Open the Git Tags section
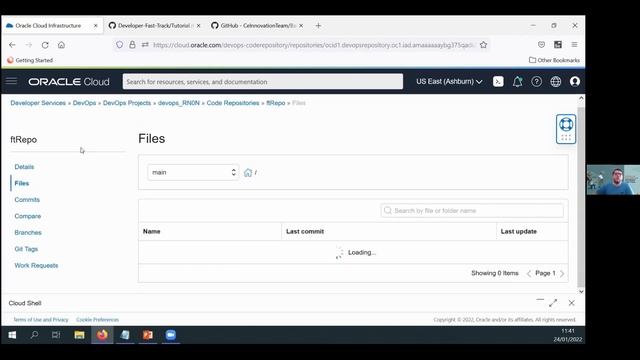Image resolution: width=640 pixels, height=360 pixels. [26, 249]
